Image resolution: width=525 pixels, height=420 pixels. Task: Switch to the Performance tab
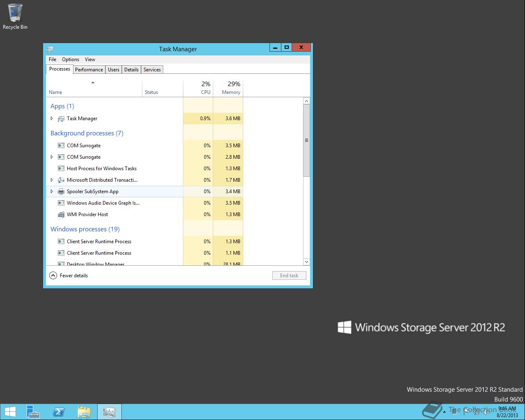(x=89, y=70)
